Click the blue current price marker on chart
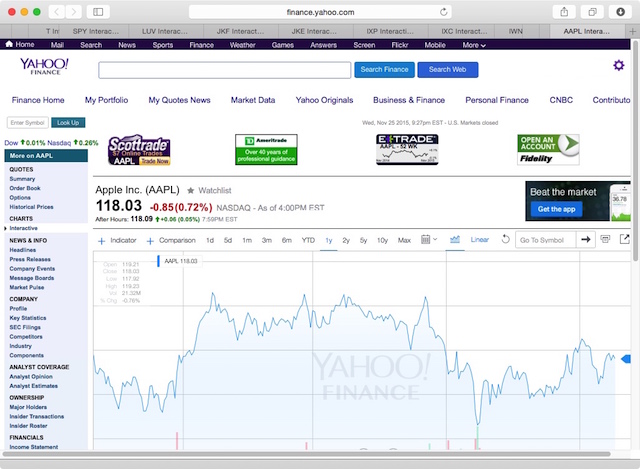This screenshot has height=469, width=640. pos(625,359)
